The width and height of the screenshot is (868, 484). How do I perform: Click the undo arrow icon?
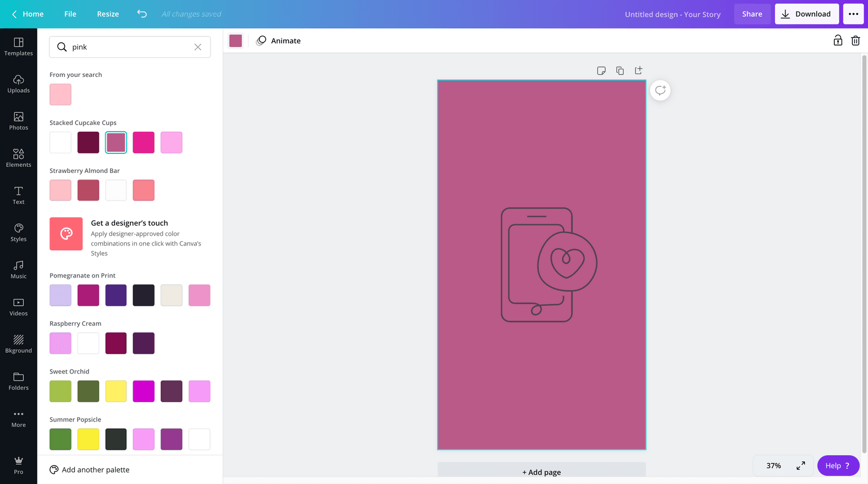pyautogui.click(x=142, y=14)
